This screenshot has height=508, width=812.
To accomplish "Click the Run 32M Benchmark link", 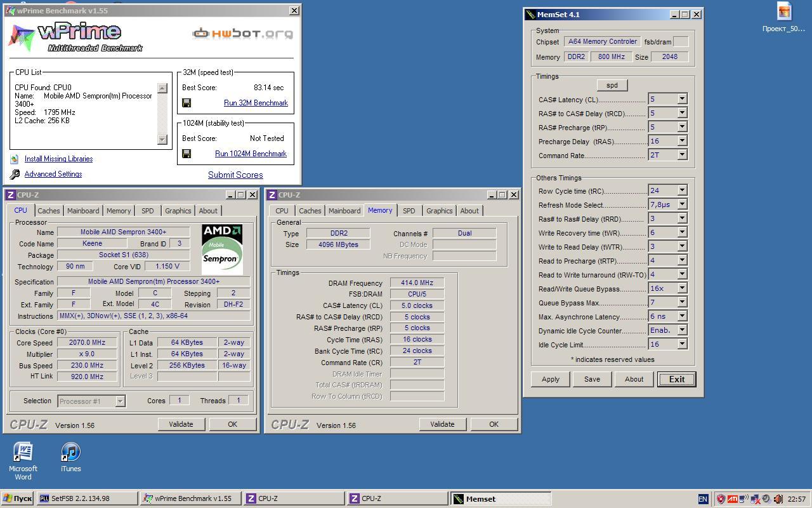I will click(256, 103).
